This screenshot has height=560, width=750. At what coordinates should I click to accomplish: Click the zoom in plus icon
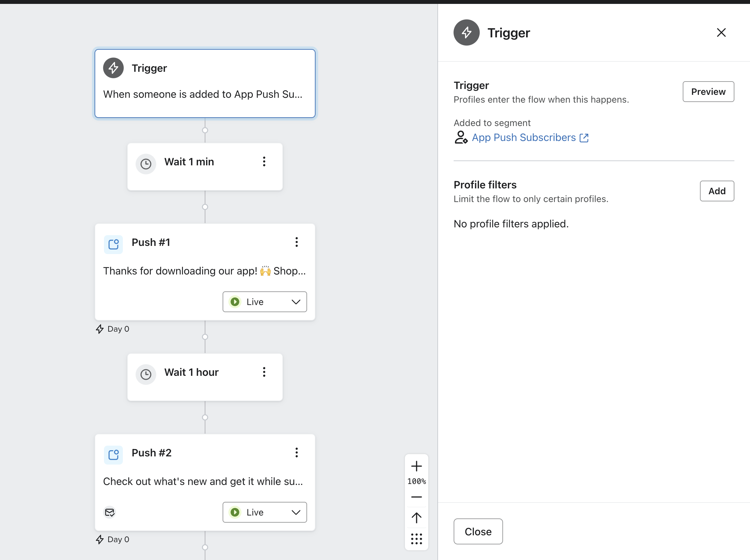416,466
